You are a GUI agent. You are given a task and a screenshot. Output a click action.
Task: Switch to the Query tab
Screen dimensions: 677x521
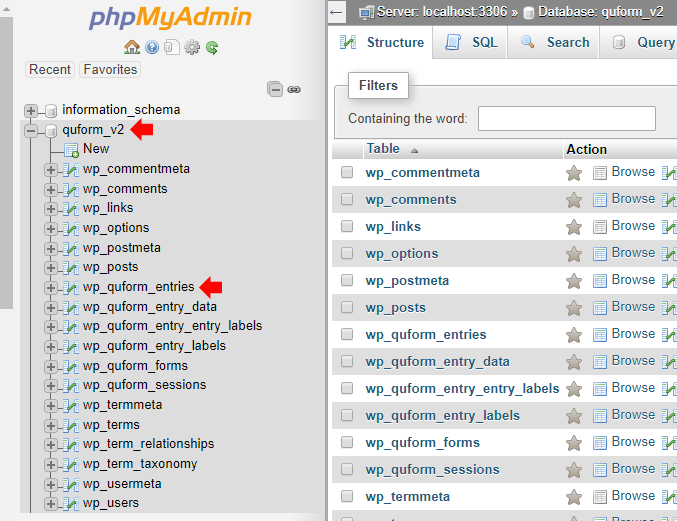[639, 42]
